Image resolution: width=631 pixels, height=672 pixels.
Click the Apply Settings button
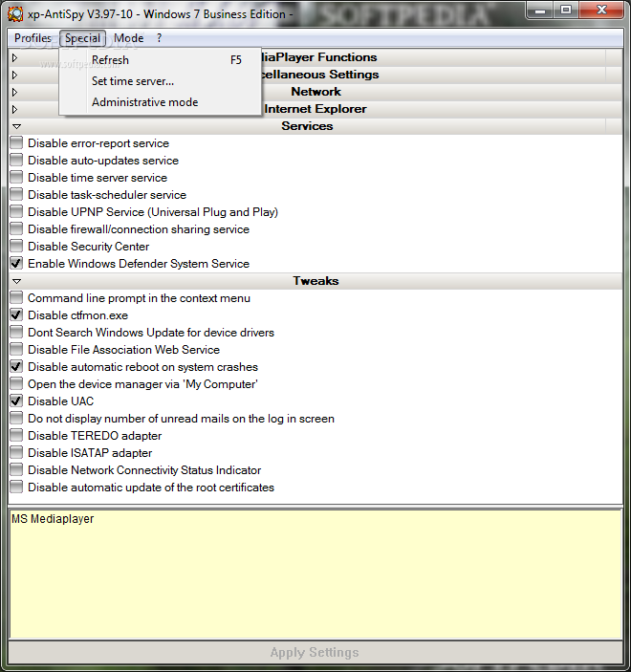tap(315, 652)
